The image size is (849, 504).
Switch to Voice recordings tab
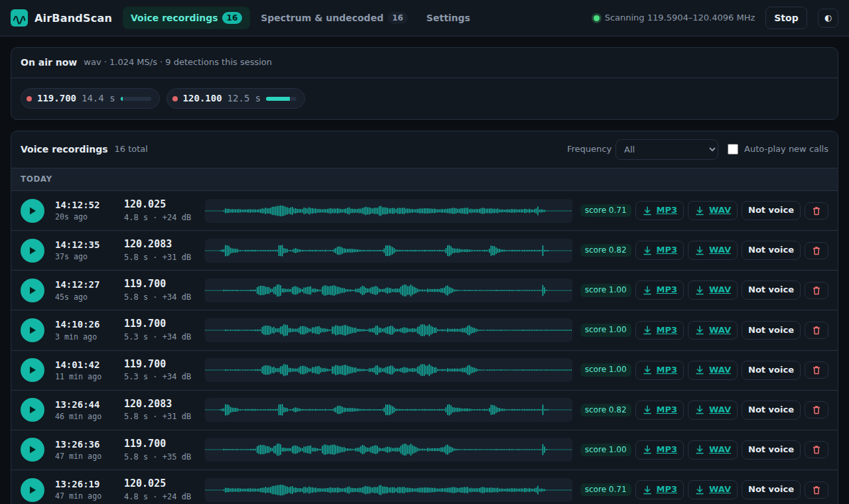(x=186, y=18)
